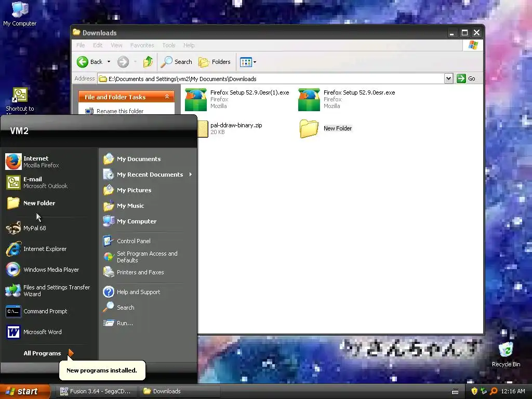Open My Music folder
The image size is (532, 399).
[148, 206]
